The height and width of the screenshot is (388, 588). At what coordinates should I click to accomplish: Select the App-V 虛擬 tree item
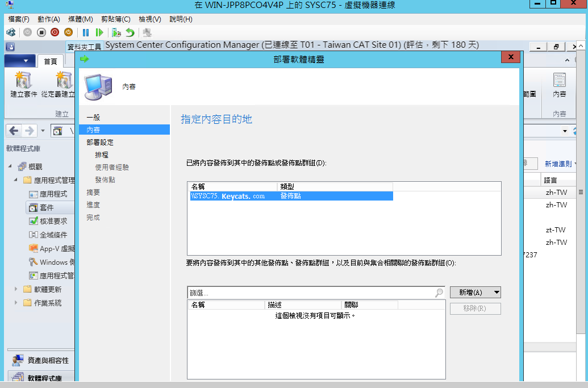point(52,249)
